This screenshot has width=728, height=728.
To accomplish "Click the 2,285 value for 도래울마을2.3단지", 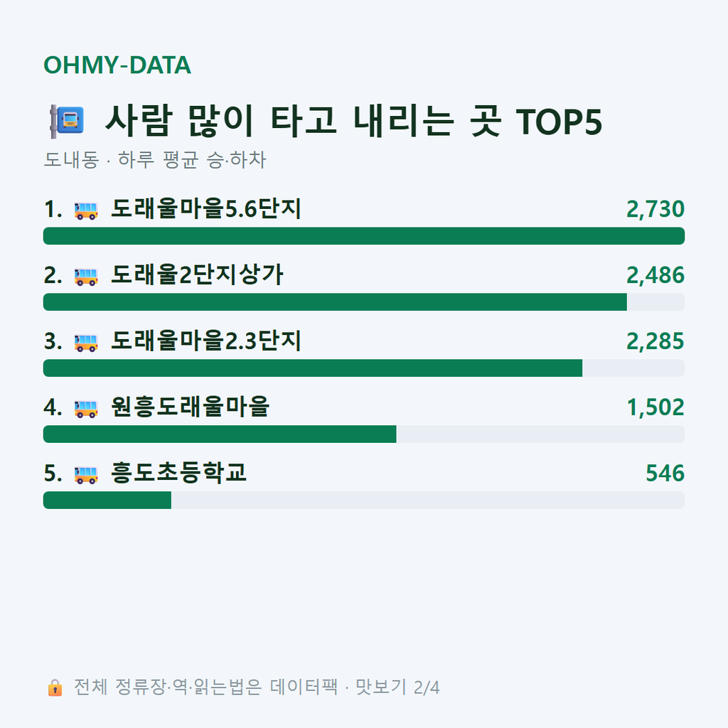I will pos(655,341).
